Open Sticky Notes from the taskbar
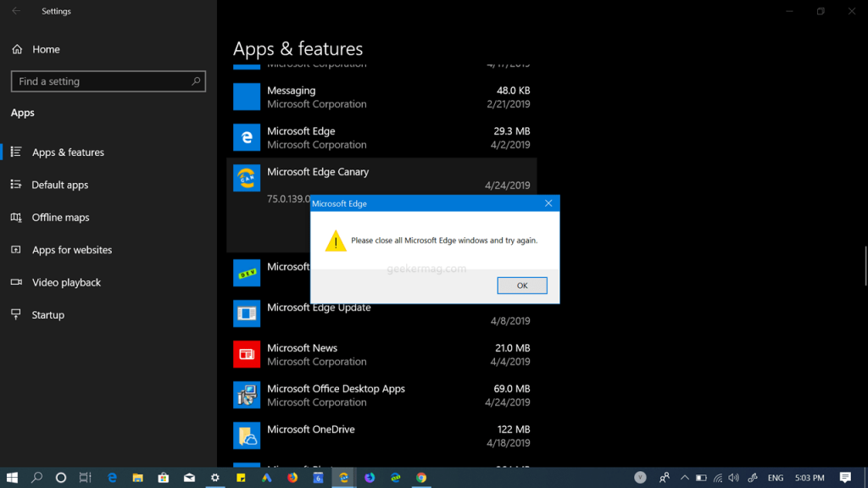Viewport: 868px width, 488px height. pos(241,478)
